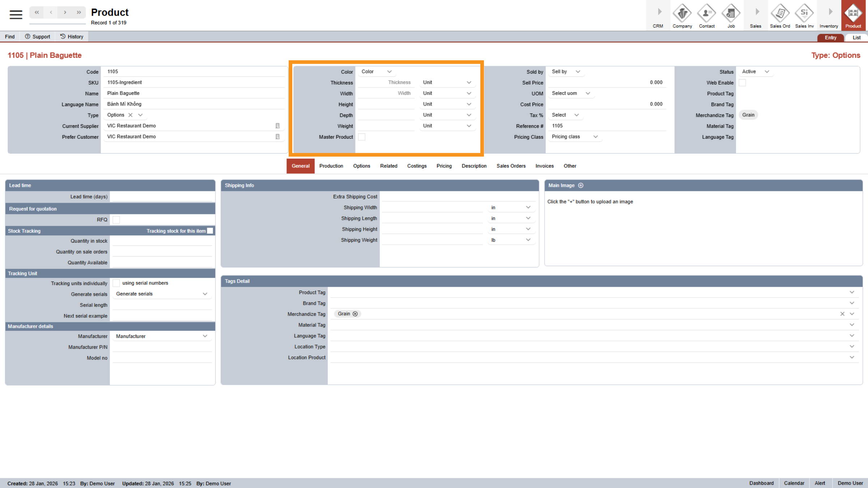Switch to the Costings tab
The image size is (868, 488).
[x=417, y=166]
